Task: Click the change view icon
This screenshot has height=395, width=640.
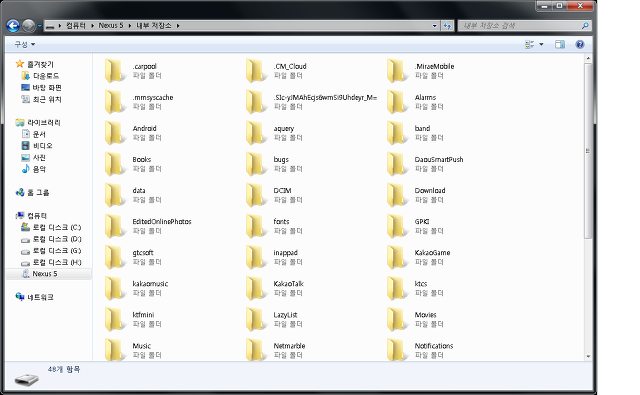Action: click(x=529, y=44)
